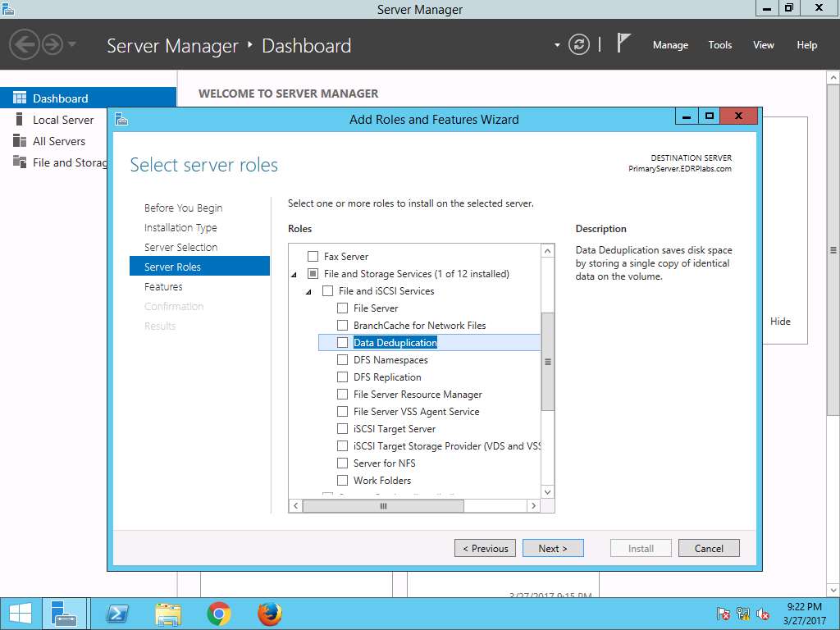The image size is (840, 630).
Task: Enable the Server for NFS checkbox
Action: [342, 463]
